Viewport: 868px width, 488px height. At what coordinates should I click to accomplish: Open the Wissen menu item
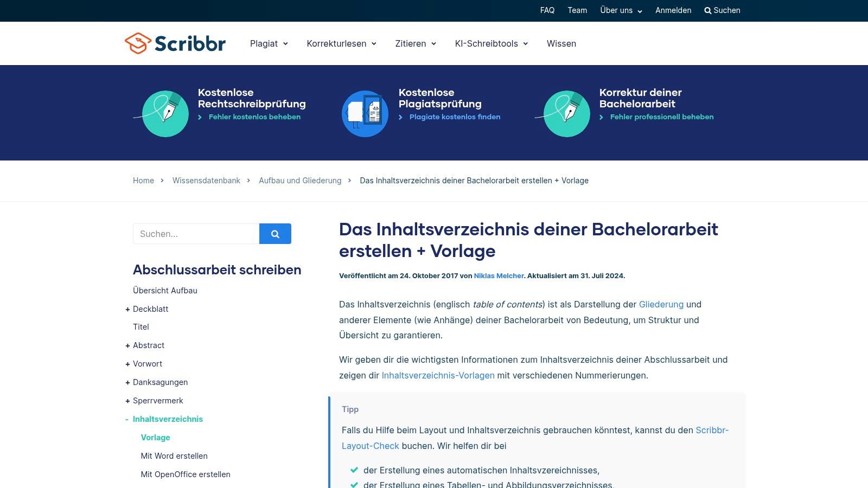pyautogui.click(x=561, y=43)
